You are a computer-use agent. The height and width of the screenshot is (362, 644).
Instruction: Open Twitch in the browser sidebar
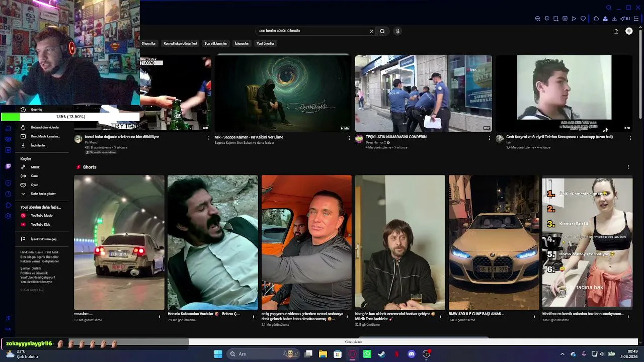point(8,166)
